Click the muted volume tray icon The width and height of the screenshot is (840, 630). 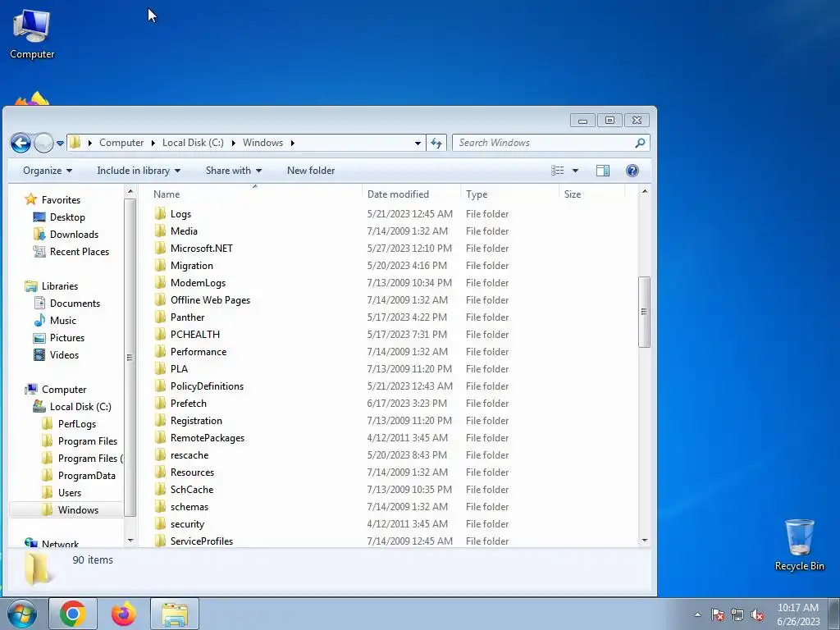(757, 614)
